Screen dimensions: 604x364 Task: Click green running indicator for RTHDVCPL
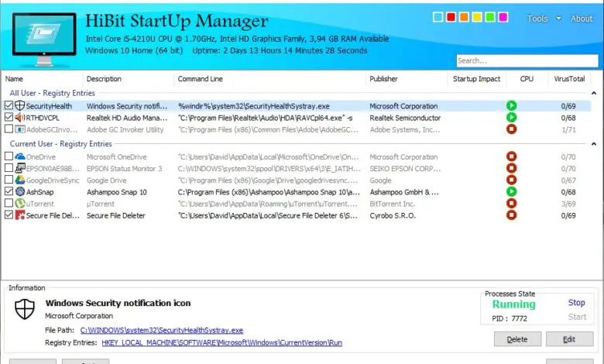click(511, 117)
